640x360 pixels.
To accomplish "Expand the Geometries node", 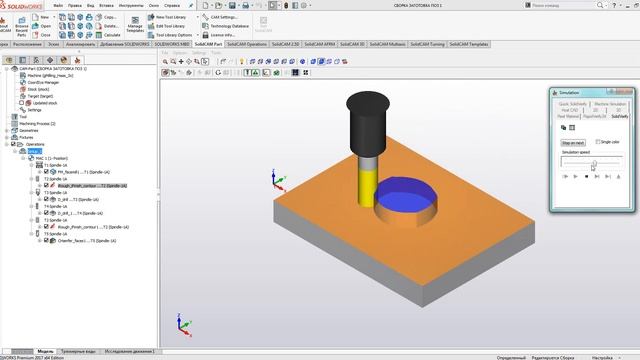I will coord(7,131).
